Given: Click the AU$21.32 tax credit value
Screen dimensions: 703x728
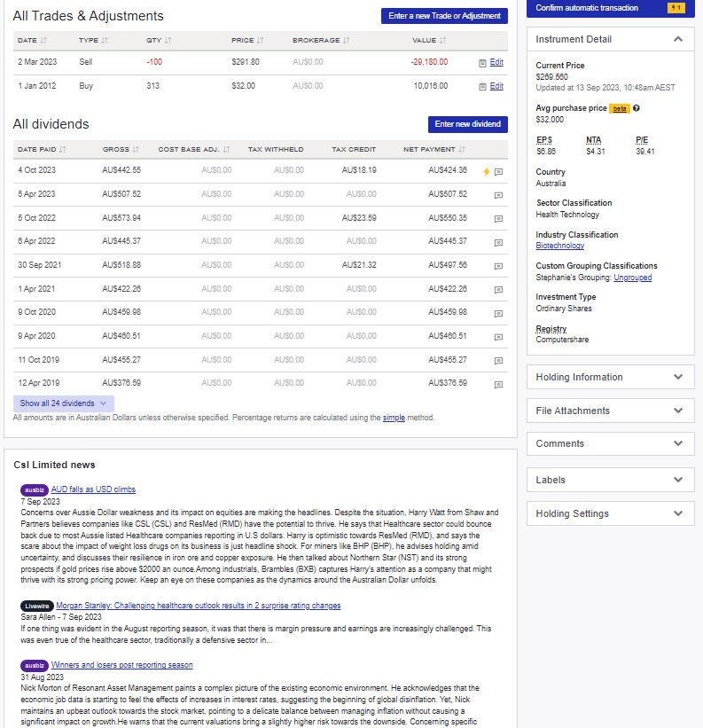Looking at the screenshot, I should point(359,265).
